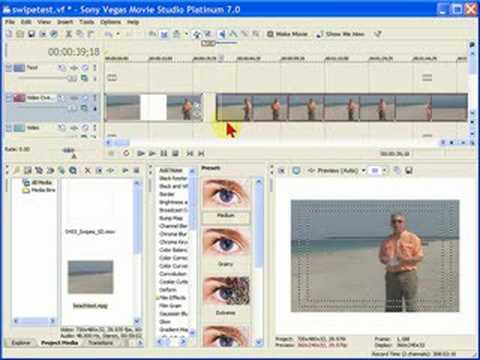Click the Remove Media X icon in Project Media
This screenshot has width=480, height=360.
(x=87, y=171)
